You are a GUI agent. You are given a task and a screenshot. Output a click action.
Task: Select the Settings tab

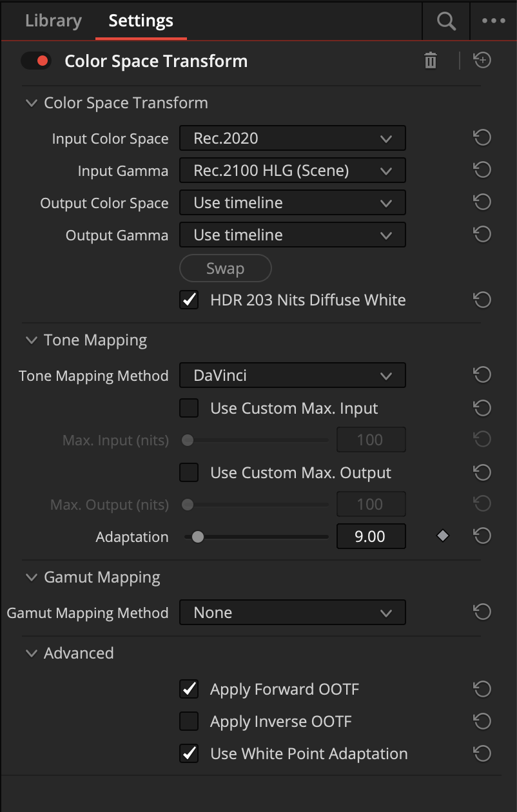(141, 21)
